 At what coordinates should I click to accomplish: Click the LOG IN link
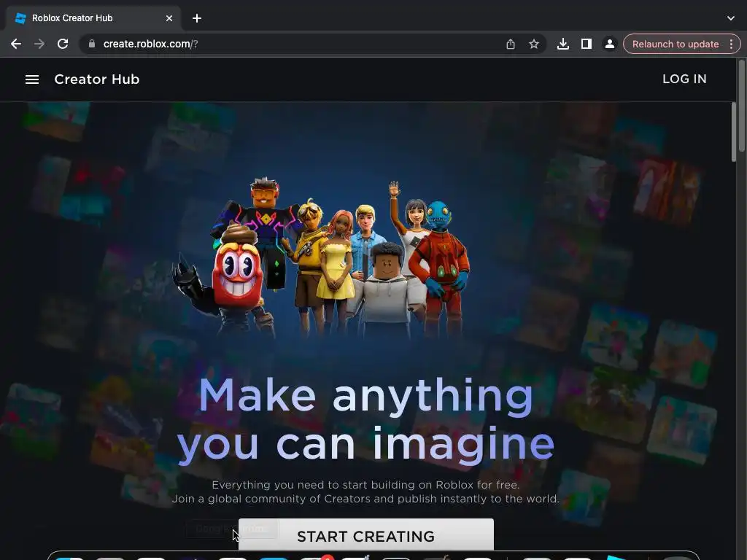684,79
